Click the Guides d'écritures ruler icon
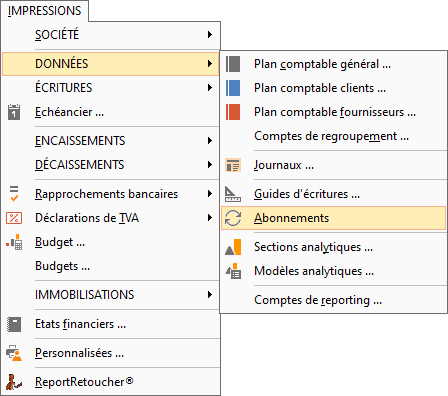 (233, 194)
